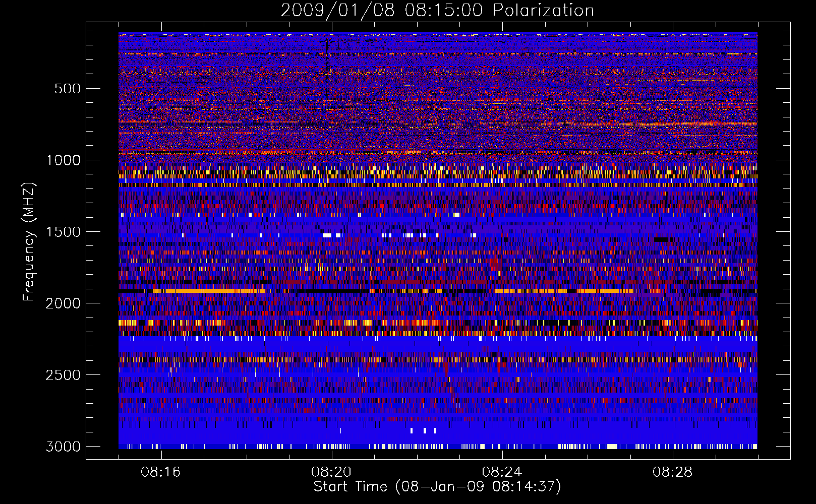This screenshot has width=816, height=504.
Task: Select the 2500 frequency tick label
Action: [x=63, y=375]
